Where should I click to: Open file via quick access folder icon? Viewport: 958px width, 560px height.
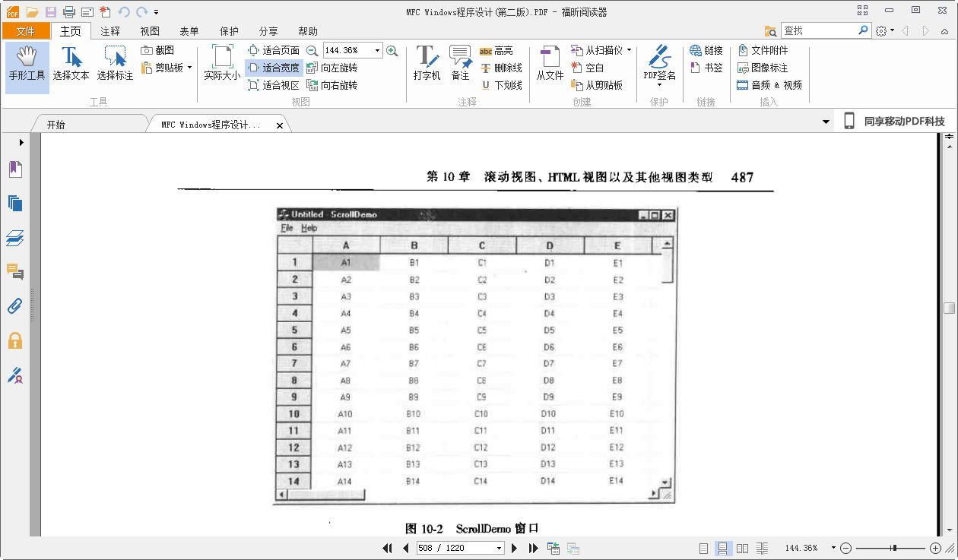click(32, 11)
